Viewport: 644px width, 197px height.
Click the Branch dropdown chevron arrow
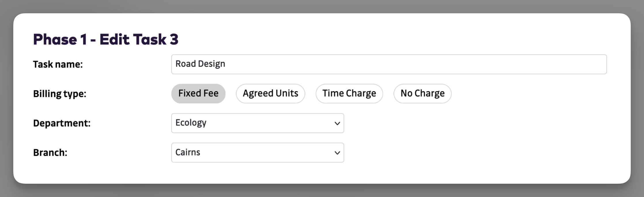[x=337, y=153]
